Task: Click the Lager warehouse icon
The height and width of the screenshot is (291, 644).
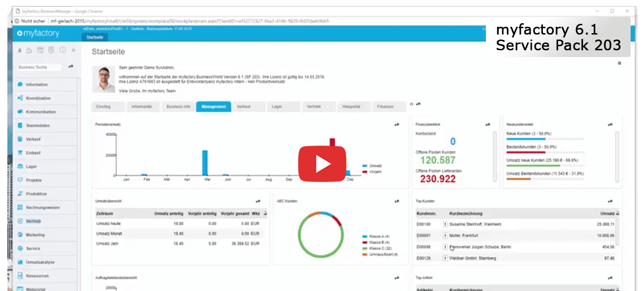Action: [x=20, y=166]
